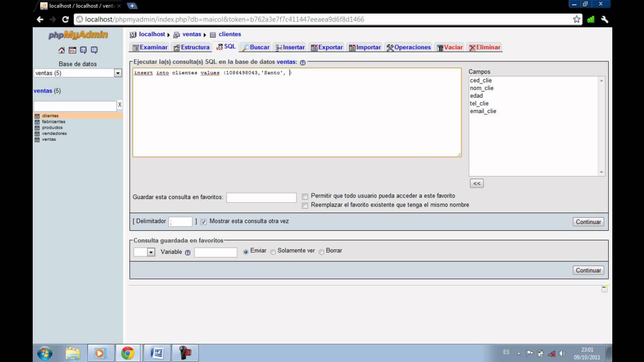The image size is (644, 362).
Task: Click the green signal extension icon
Action: coord(591,19)
